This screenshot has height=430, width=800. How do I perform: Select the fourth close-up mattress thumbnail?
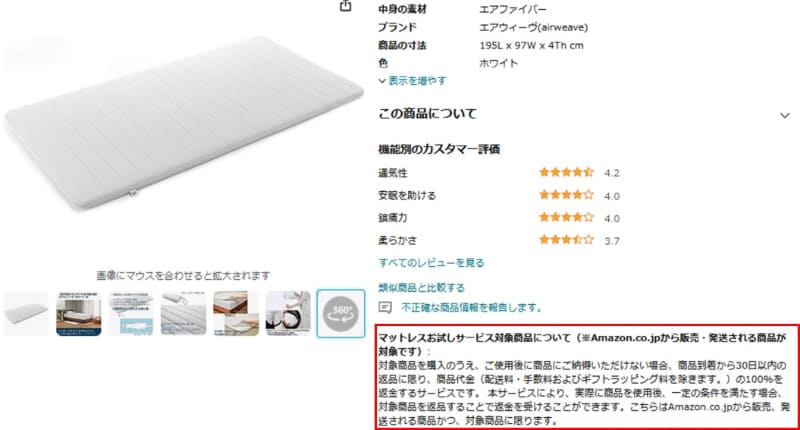(184, 314)
